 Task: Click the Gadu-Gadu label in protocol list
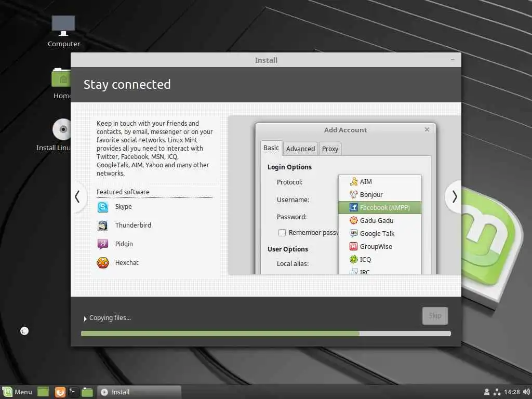[x=377, y=220]
